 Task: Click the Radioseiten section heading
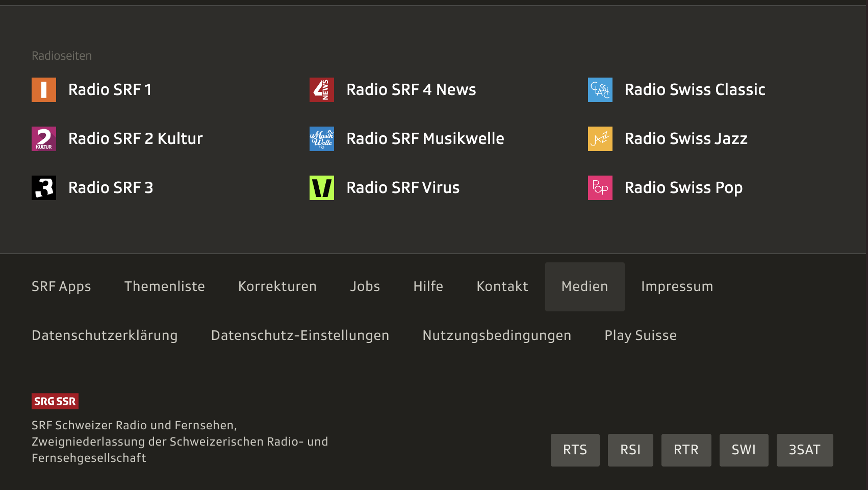(62, 56)
